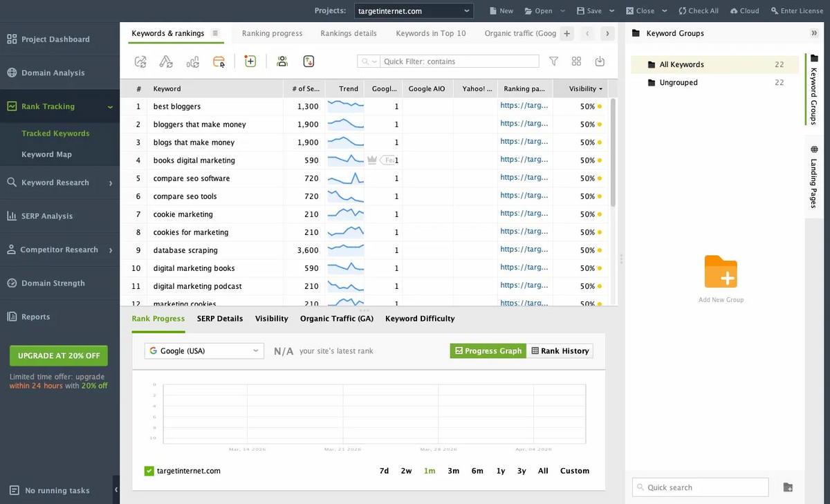Expand the Competitor Research submenu
Image resolution: width=830 pixels, height=504 pixels.
[x=110, y=250]
